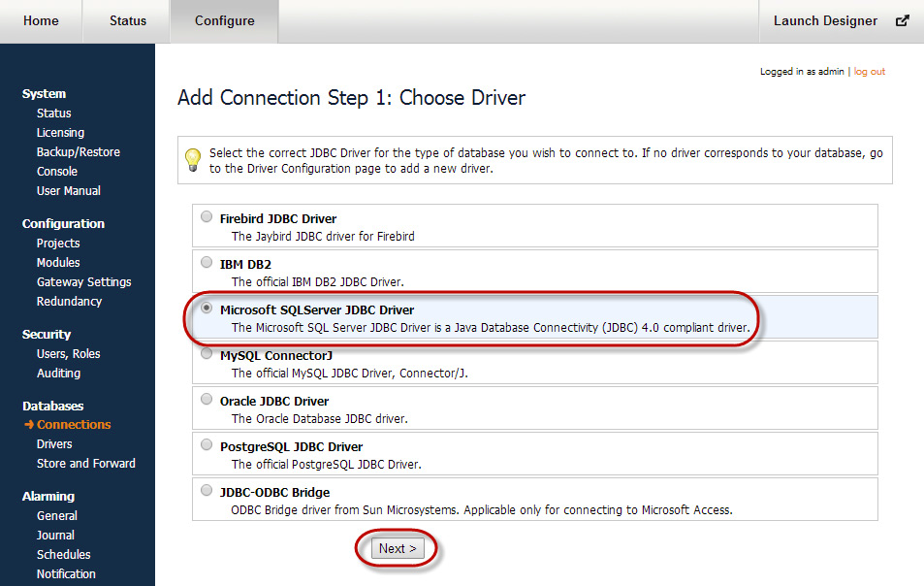
Task: Select the IBM DB2 radio button
Action: pos(207,262)
